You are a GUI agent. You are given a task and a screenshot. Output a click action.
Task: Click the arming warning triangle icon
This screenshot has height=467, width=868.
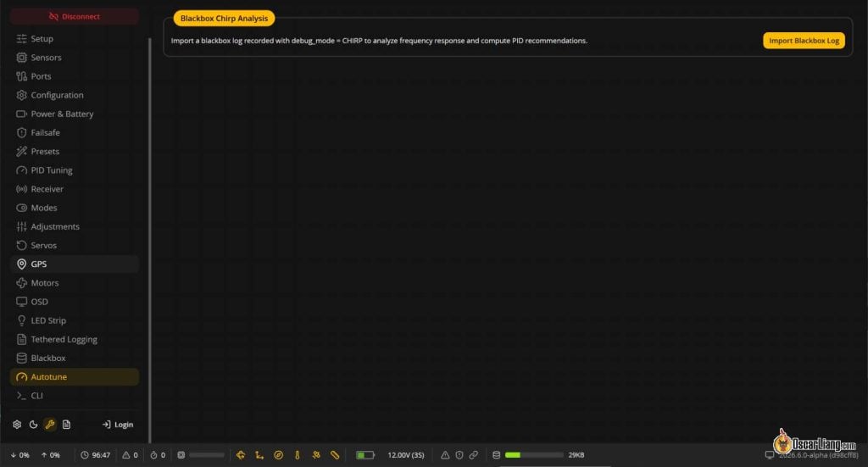445,455
